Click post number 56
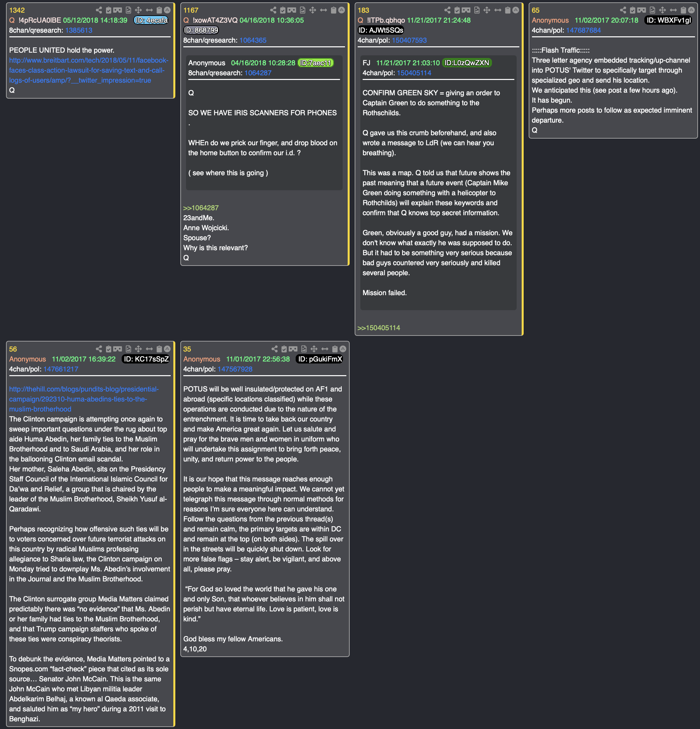The width and height of the screenshot is (700, 729). pyautogui.click(x=13, y=349)
